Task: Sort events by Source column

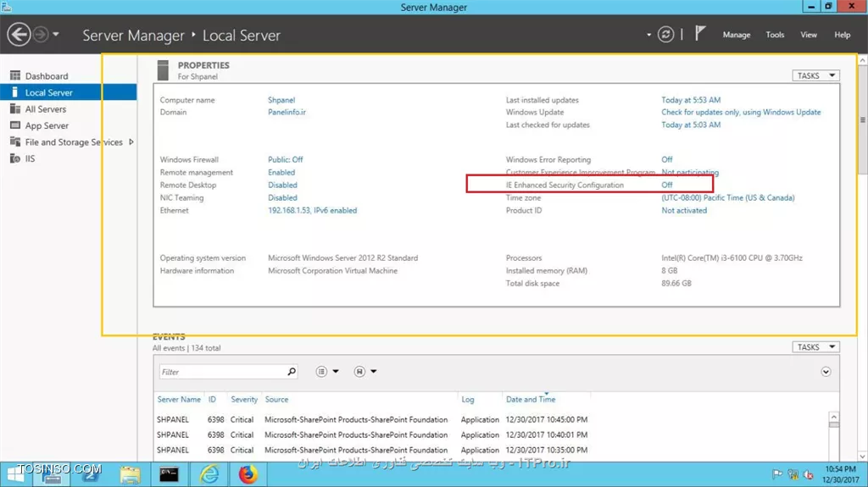Action: click(276, 400)
